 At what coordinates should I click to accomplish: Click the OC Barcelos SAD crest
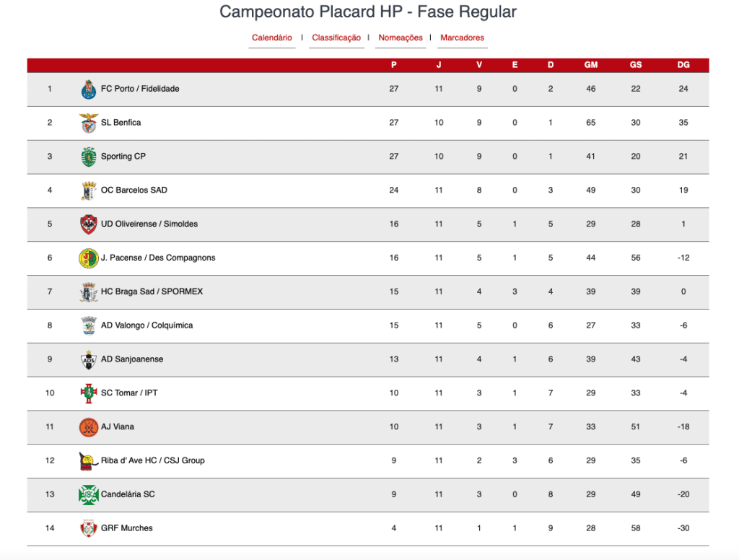coord(89,191)
